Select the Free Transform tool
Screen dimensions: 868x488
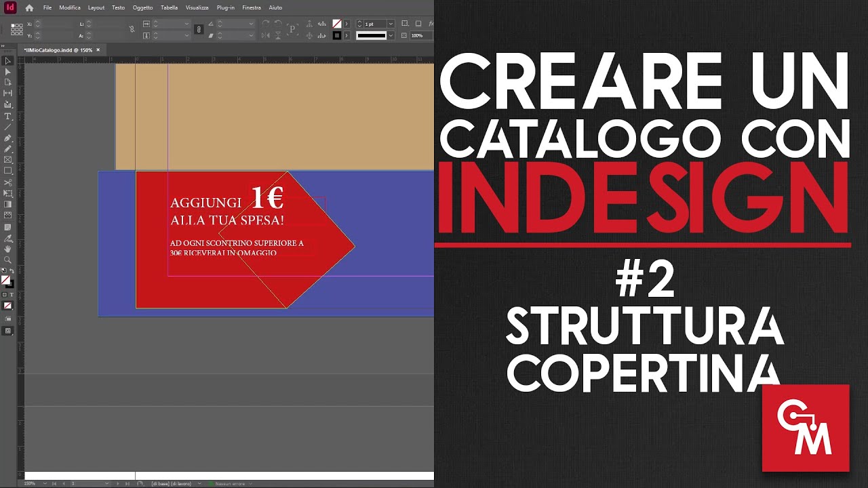point(8,193)
